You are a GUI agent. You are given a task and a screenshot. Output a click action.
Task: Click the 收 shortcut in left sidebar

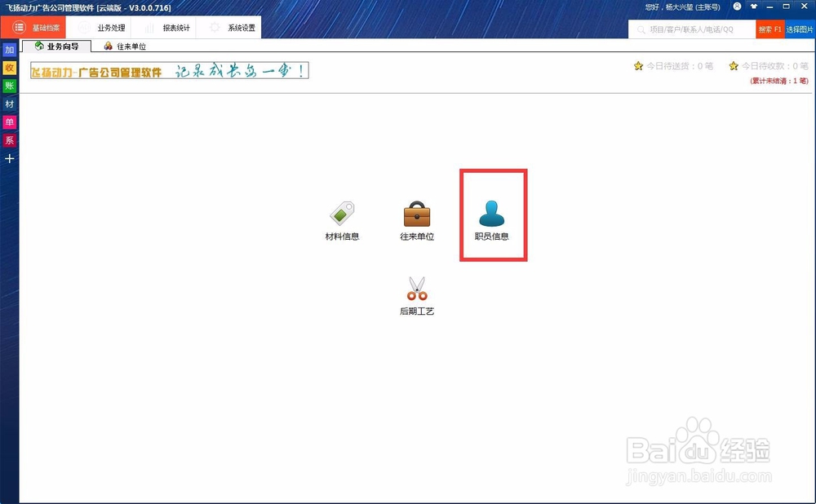coord(9,68)
